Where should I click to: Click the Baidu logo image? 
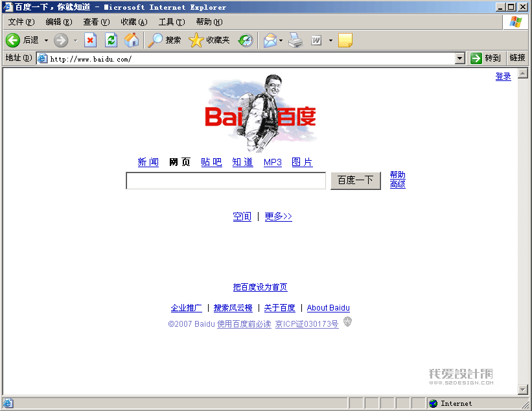point(260,113)
